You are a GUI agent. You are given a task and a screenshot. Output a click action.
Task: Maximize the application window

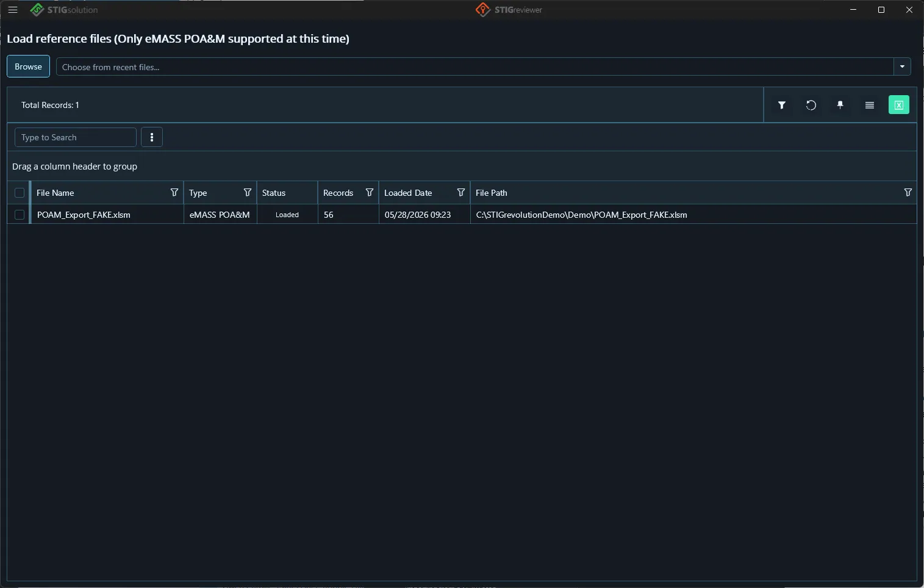(x=881, y=10)
